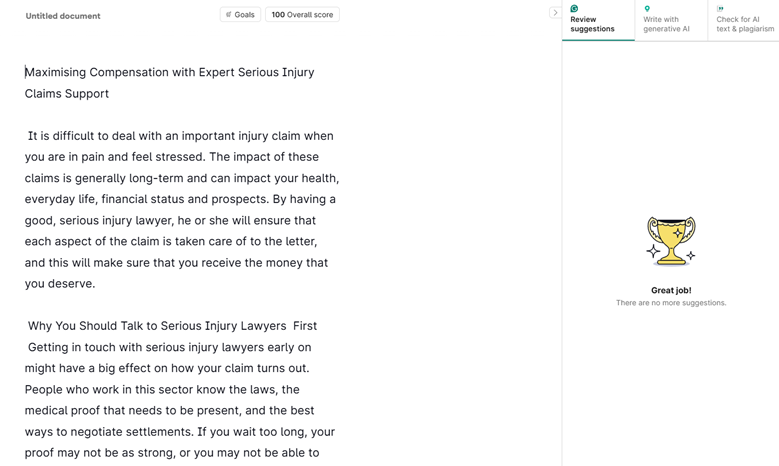This screenshot has height=466, width=779.
Task: Click the Why You Should Talk line
Action: (x=172, y=326)
